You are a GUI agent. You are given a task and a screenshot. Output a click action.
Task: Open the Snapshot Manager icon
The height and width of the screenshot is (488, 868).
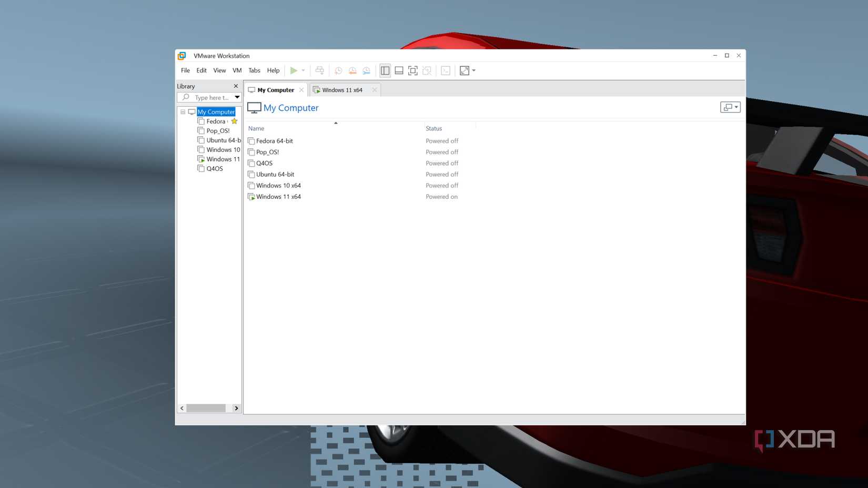point(366,70)
